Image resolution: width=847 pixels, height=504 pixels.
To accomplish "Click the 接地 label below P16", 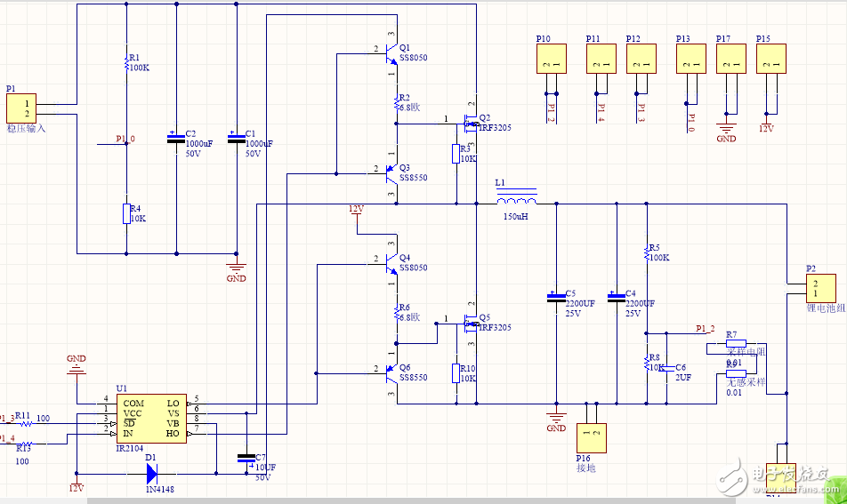I will (586, 468).
